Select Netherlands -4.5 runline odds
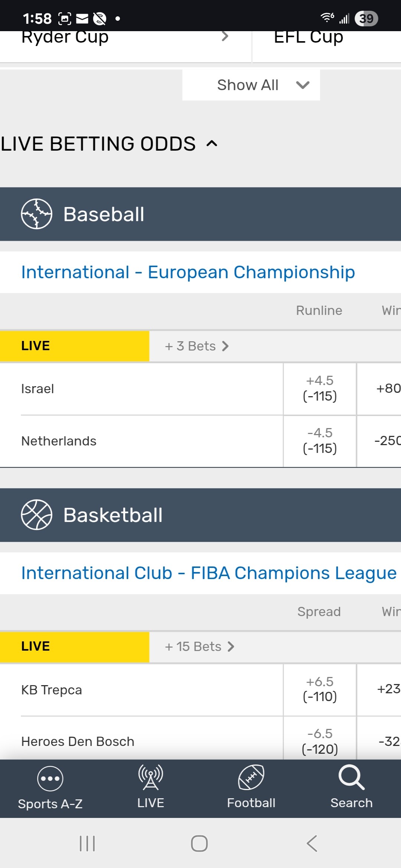 click(x=320, y=441)
